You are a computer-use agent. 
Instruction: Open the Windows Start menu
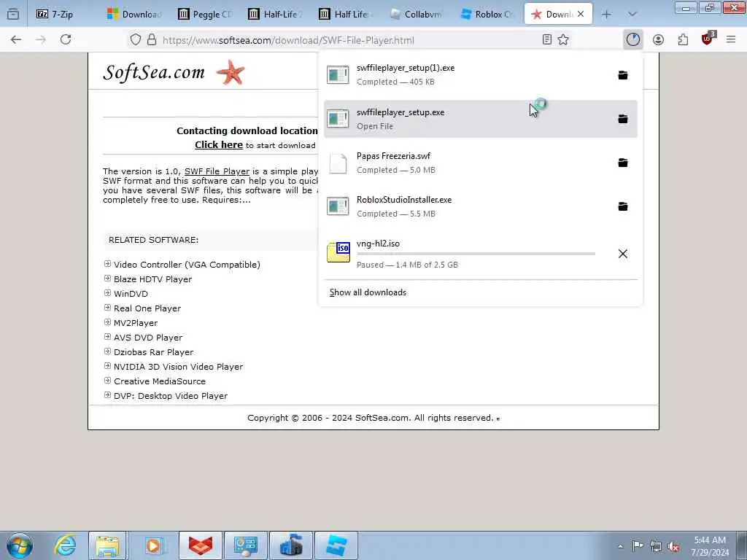pos(20,545)
